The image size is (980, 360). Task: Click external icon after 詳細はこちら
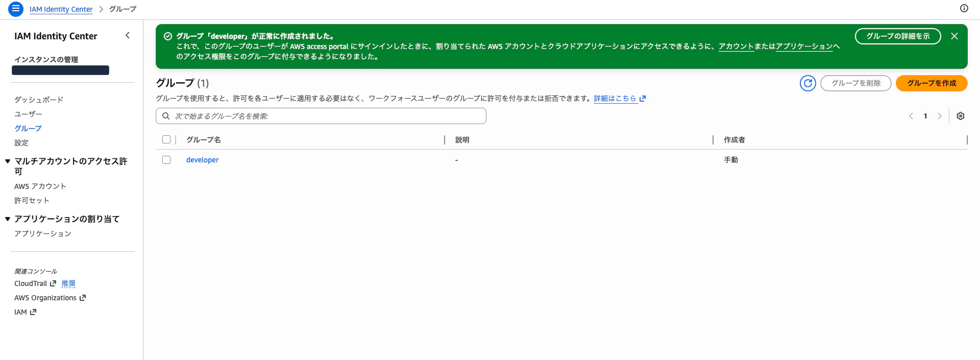click(643, 99)
